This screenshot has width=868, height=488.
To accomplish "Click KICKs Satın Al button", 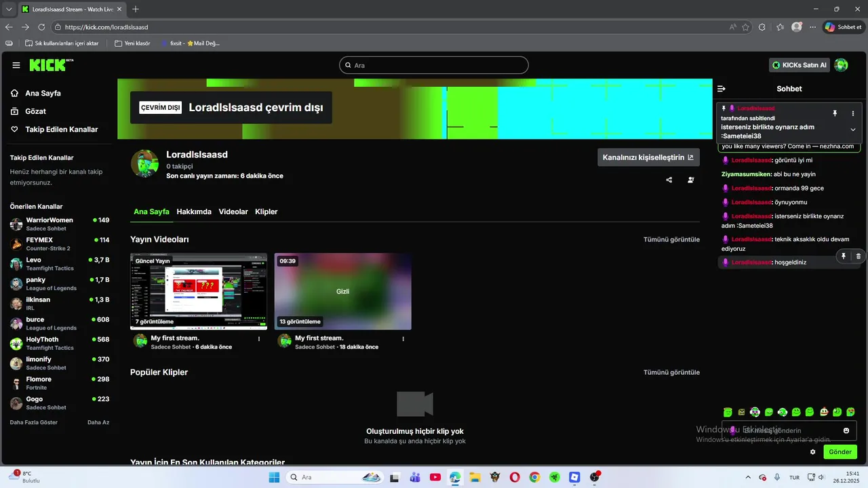I will pos(800,65).
